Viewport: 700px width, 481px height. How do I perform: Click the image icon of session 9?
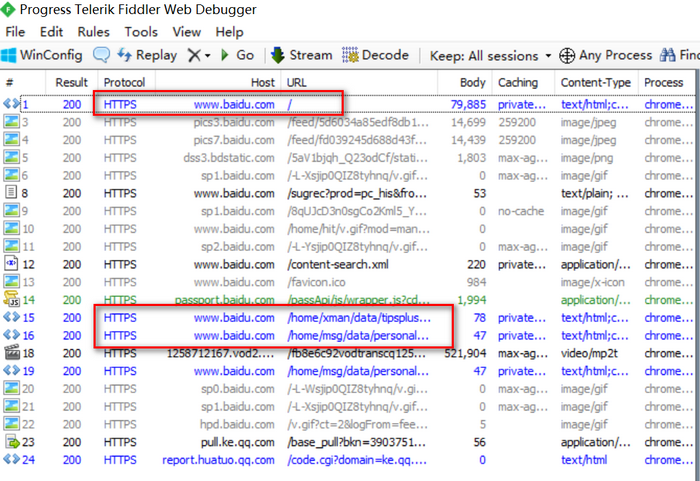(12, 211)
